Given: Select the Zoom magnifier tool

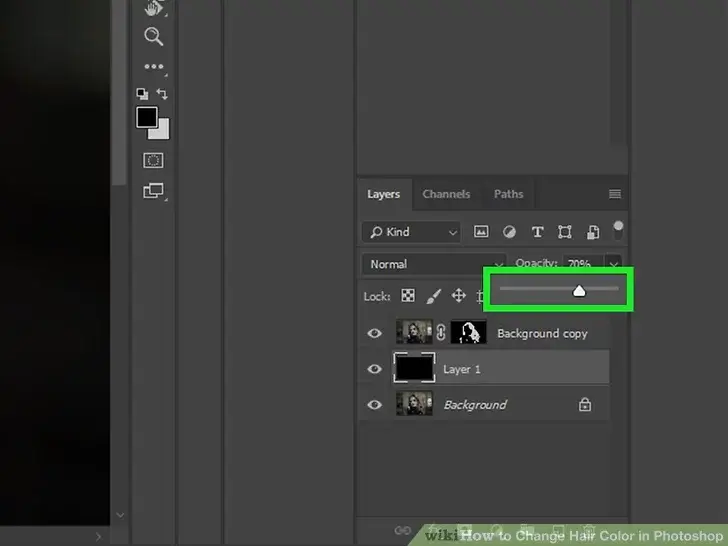Looking at the screenshot, I should point(153,37).
